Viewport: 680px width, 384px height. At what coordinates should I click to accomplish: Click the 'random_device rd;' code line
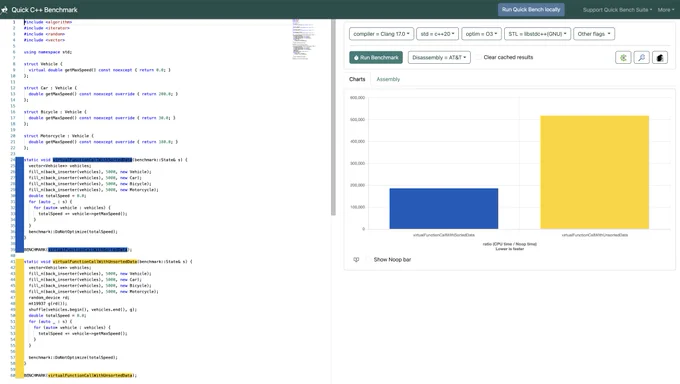point(49,298)
